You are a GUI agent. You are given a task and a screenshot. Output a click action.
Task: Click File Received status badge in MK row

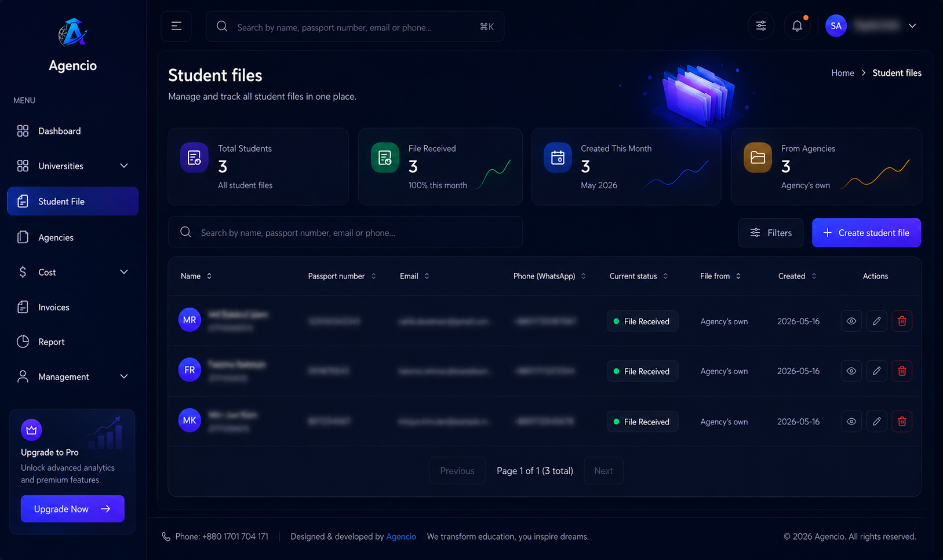click(x=642, y=422)
